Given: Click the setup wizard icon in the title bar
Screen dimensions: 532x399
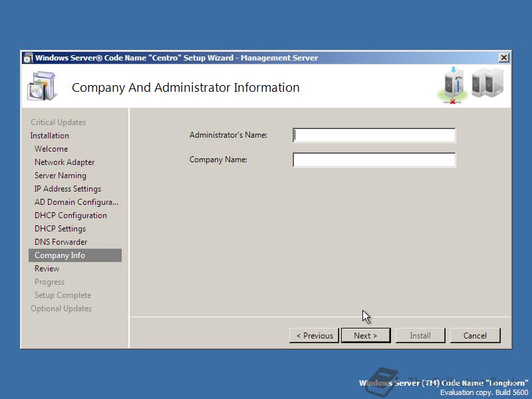Looking at the screenshot, I should 27,57.
